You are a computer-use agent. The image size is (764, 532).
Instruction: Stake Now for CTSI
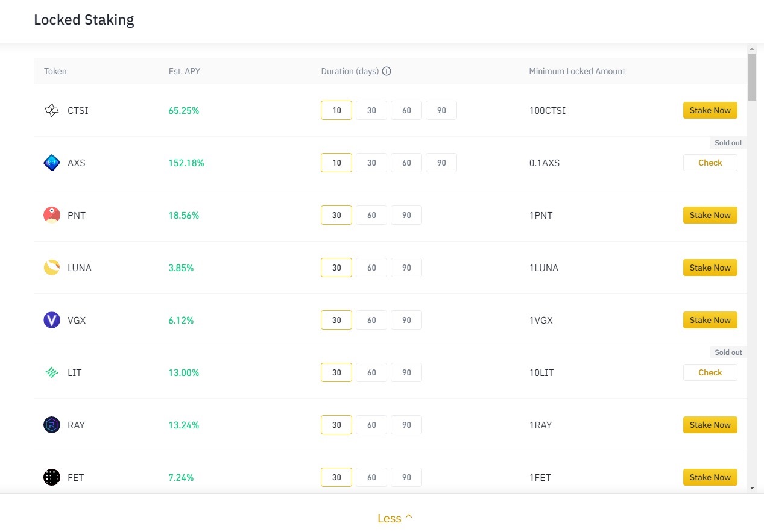pyautogui.click(x=710, y=110)
